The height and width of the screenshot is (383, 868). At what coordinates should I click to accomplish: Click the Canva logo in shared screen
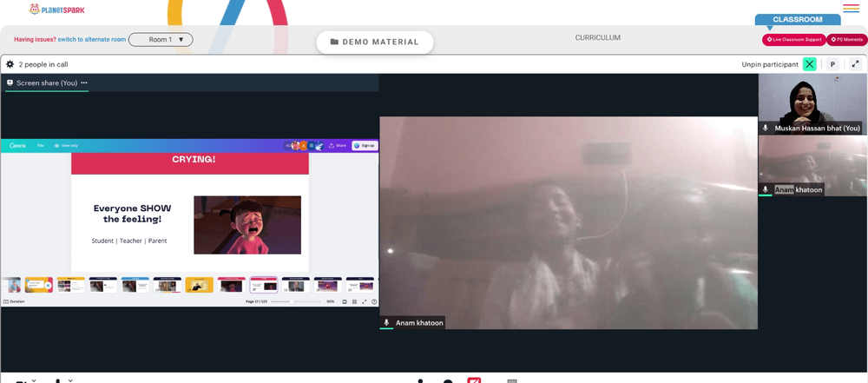click(x=17, y=145)
